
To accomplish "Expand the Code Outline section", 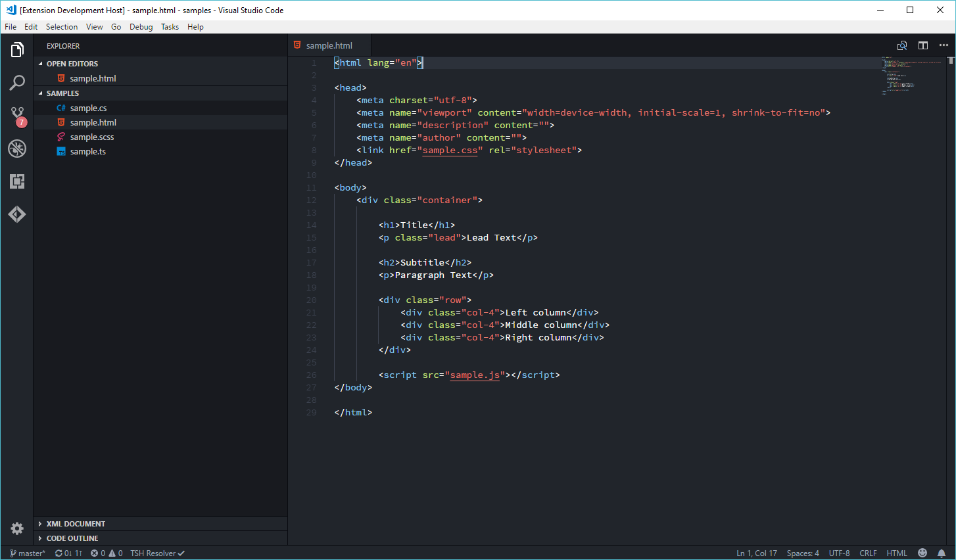I will 160,538.
